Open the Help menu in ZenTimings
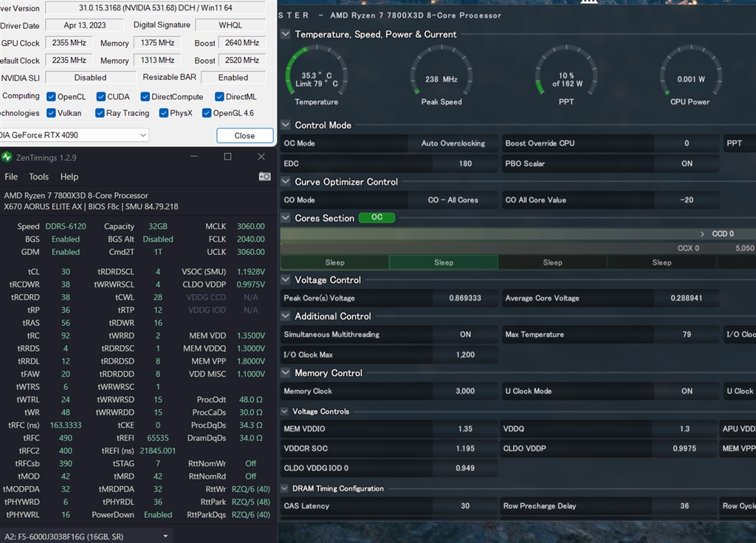Screen dimensions: 756x543 click(69, 177)
